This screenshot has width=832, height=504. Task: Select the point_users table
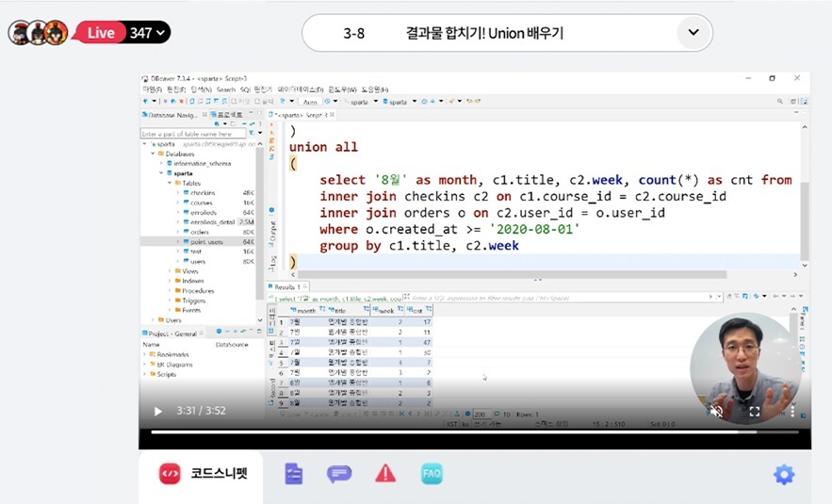pyautogui.click(x=206, y=242)
